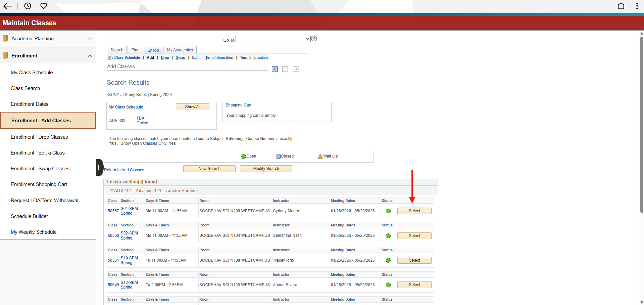Image resolution: width=644 pixels, height=305 pixels.
Task: Click the back arrow icon
Action: pos(7,6)
